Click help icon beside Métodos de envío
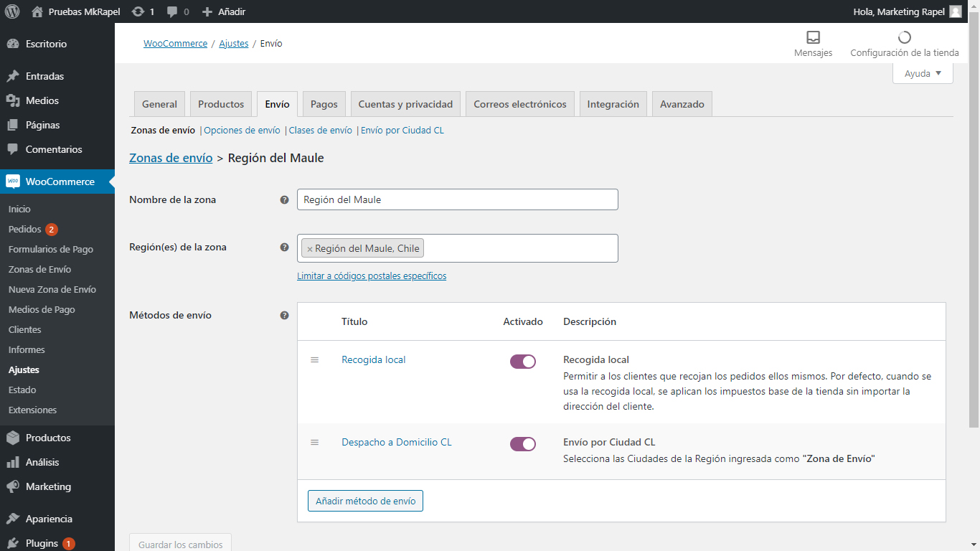This screenshot has width=980, height=551. pos(284,315)
